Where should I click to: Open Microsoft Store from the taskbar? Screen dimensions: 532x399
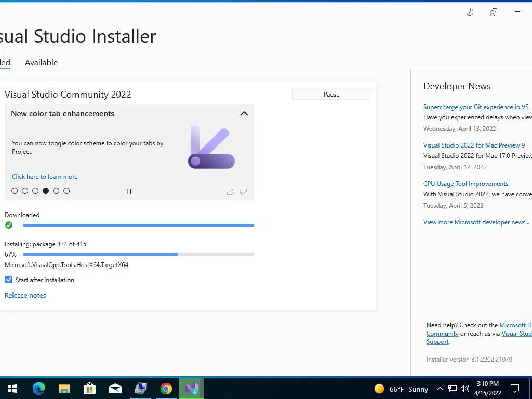(89, 389)
